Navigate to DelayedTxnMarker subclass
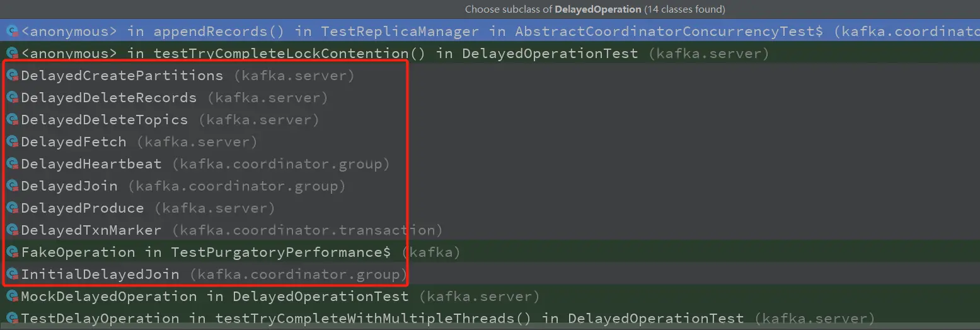The width and height of the screenshot is (980, 330). pyautogui.click(x=91, y=230)
